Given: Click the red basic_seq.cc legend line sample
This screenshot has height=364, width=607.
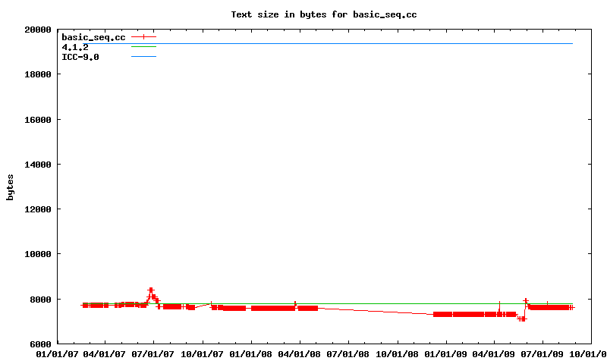Looking at the screenshot, I should click(143, 36).
